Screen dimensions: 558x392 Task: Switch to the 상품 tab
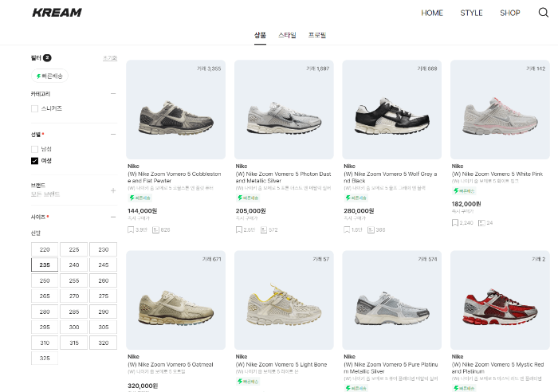pos(260,35)
